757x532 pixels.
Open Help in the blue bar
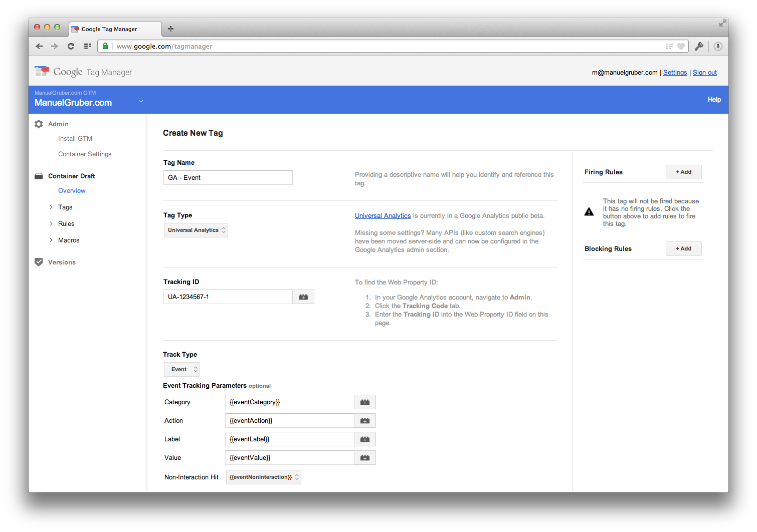[714, 99]
